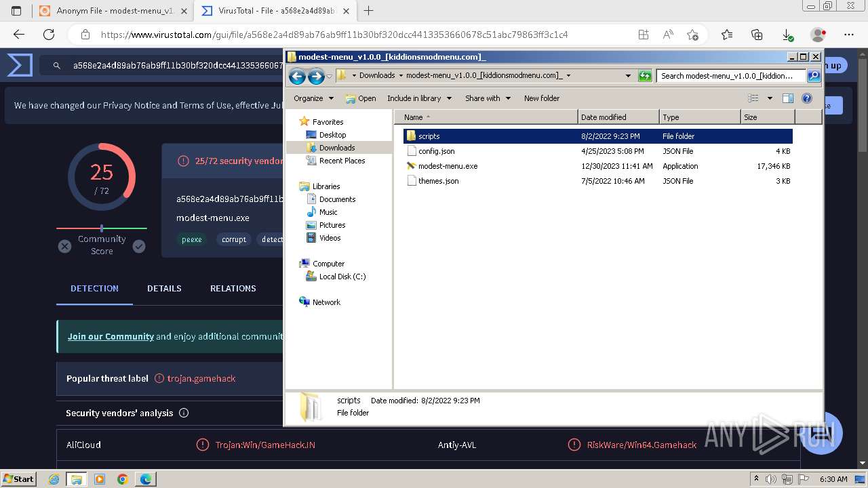Open Edge collections icon
This screenshot has width=868, height=488.
tap(757, 35)
